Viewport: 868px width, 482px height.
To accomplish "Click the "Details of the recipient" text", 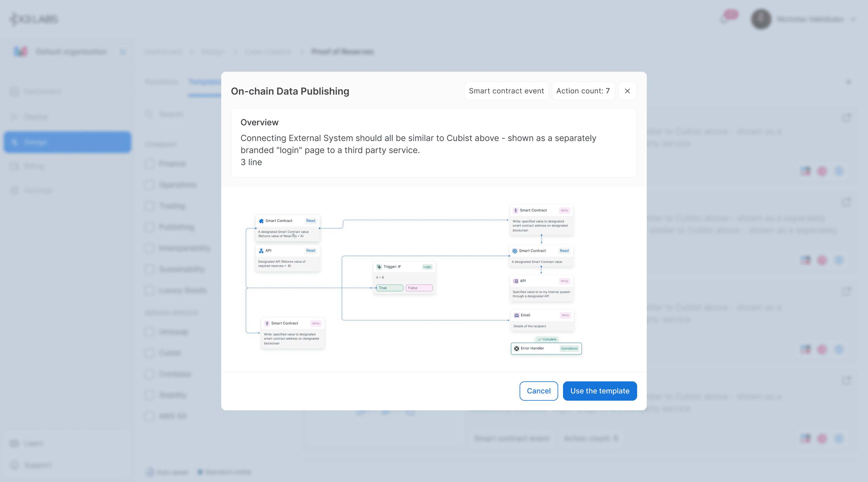I will click(530, 326).
